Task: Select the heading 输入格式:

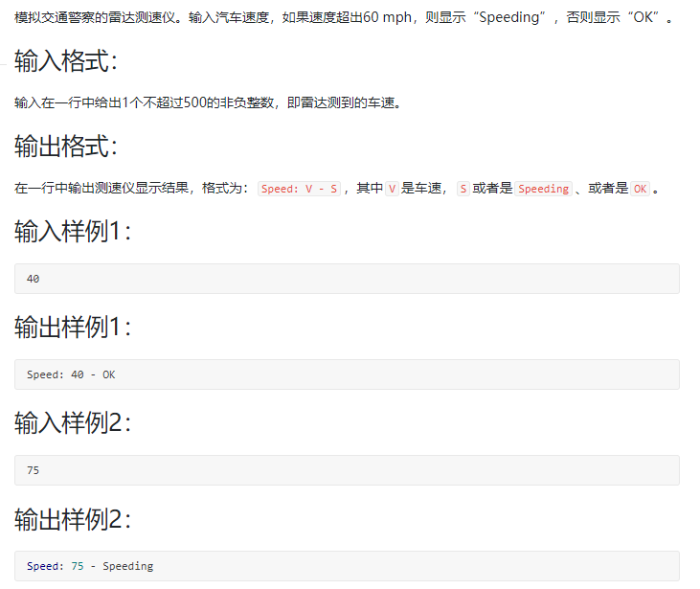Action: coord(66,60)
